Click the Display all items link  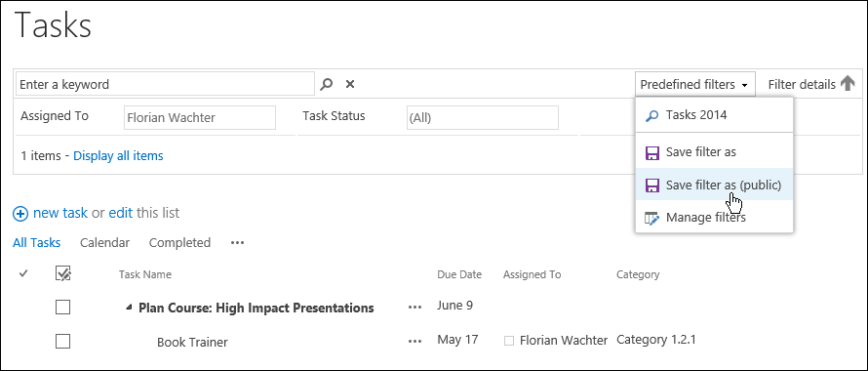tap(118, 156)
